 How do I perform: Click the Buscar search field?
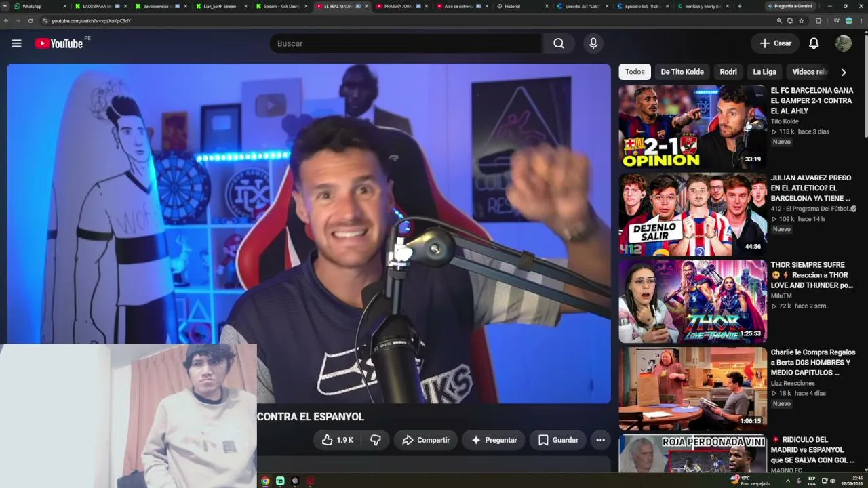tap(406, 43)
